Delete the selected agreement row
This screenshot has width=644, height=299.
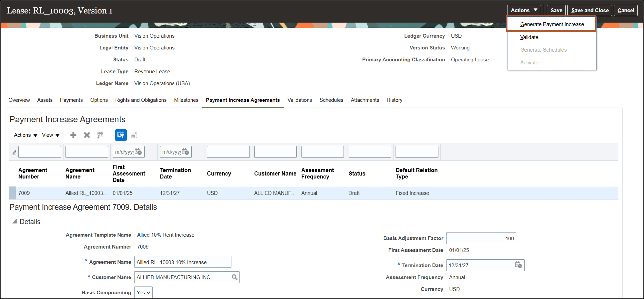point(86,135)
